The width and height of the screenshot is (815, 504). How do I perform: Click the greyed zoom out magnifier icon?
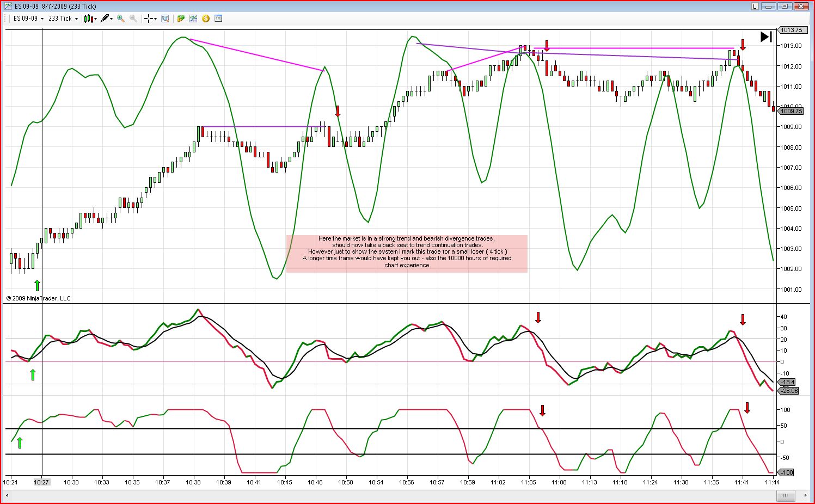(x=133, y=19)
